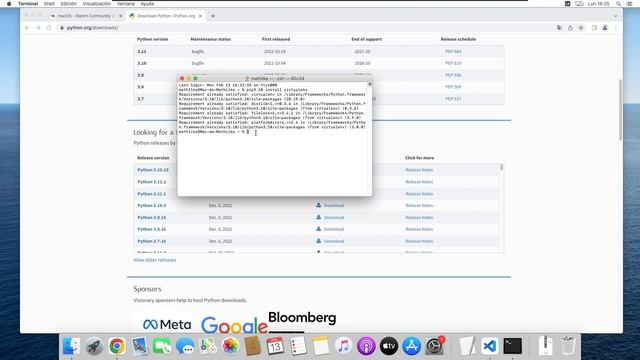Image resolution: width=640 pixels, height=360 pixels.
Task: Open the Apple menu
Action: (x=9, y=4)
